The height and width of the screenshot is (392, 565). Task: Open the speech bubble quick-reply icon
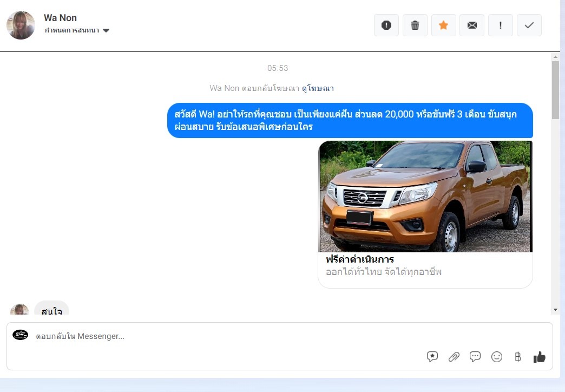[475, 357]
